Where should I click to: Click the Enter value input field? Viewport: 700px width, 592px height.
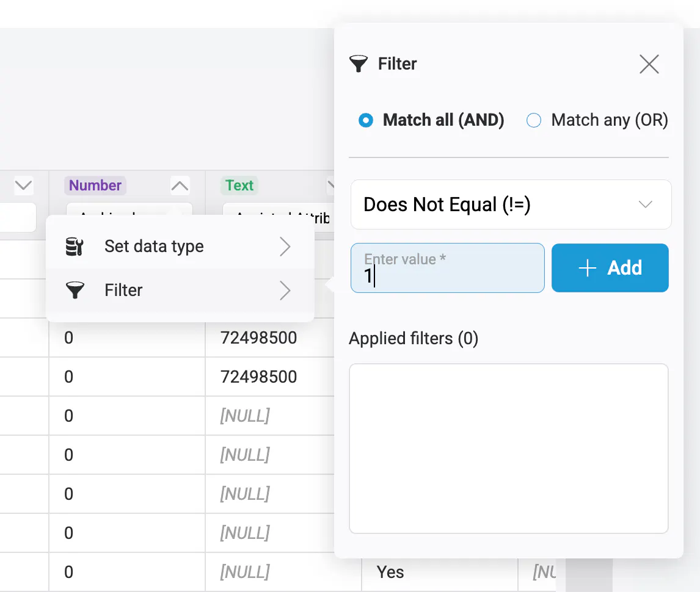pyautogui.click(x=447, y=269)
